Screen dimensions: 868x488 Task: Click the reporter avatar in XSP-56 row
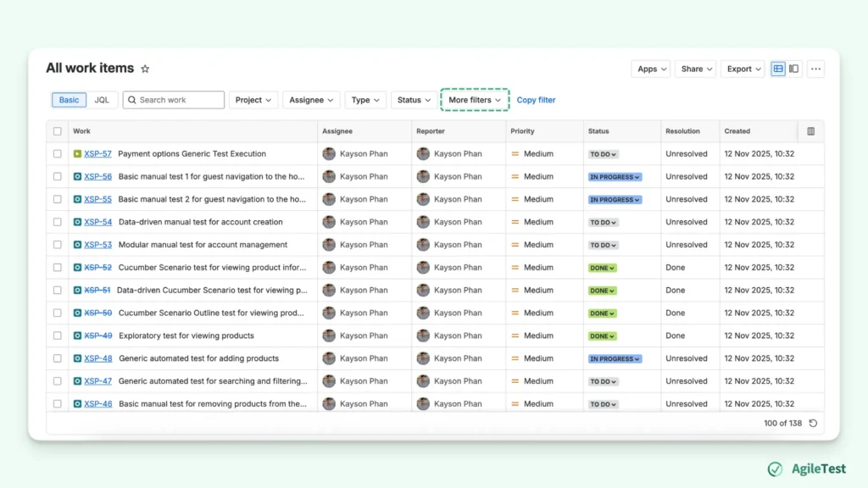(x=423, y=176)
